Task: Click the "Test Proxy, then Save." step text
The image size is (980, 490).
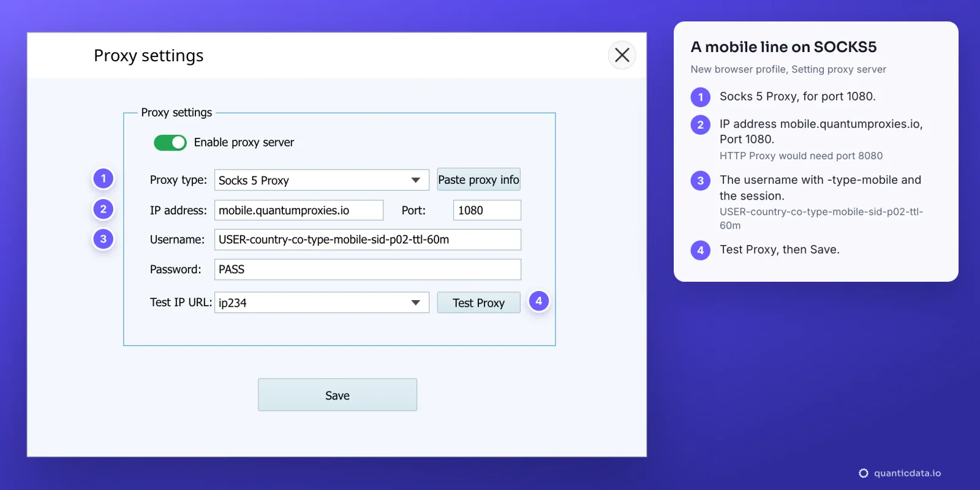Action: pyautogui.click(x=780, y=249)
